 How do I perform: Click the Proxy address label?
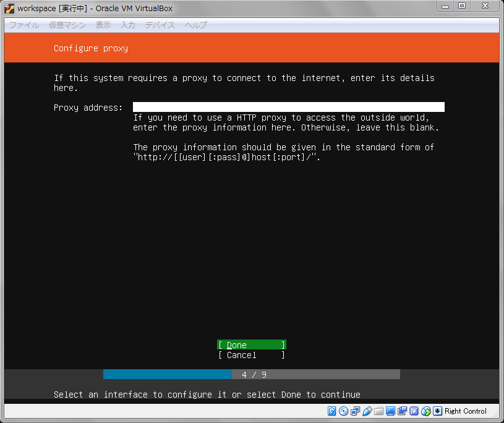pyautogui.click(x=88, y=108)
